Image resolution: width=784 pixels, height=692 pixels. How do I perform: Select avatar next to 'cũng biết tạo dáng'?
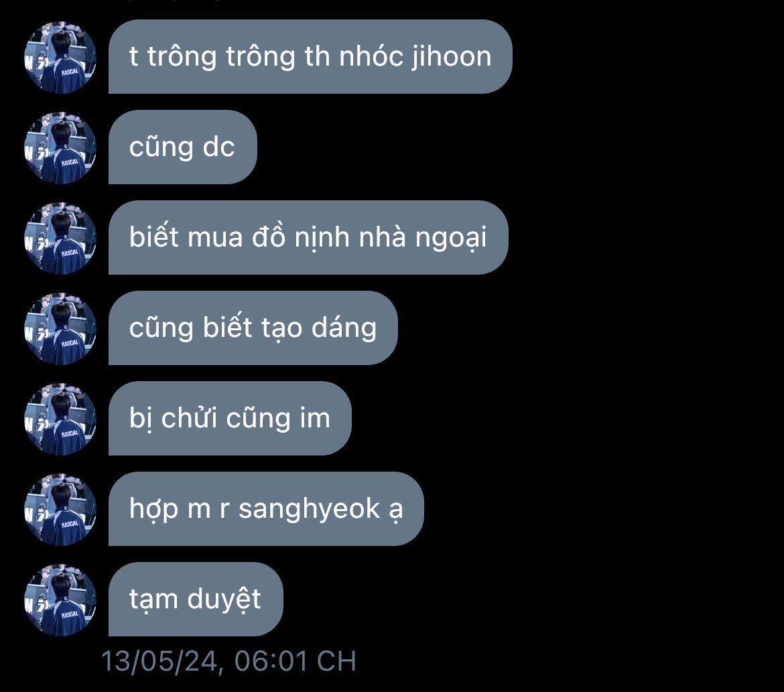[60, 328]
